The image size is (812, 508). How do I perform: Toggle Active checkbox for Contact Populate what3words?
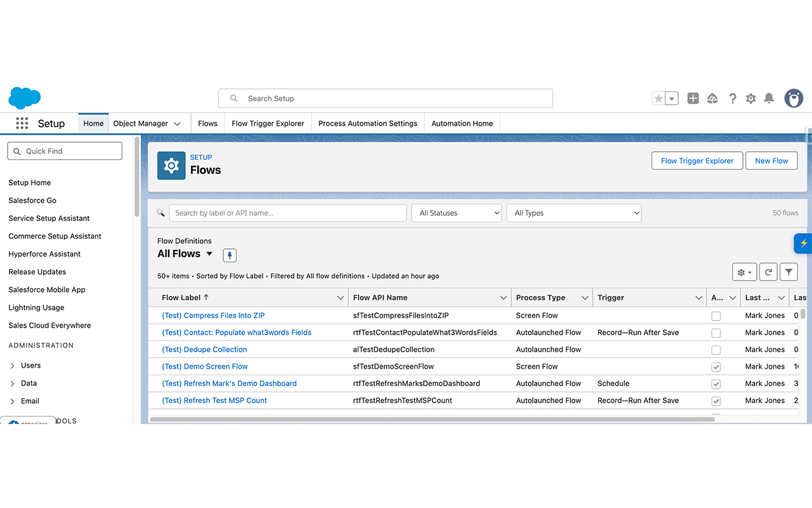(x=716, y=333)
